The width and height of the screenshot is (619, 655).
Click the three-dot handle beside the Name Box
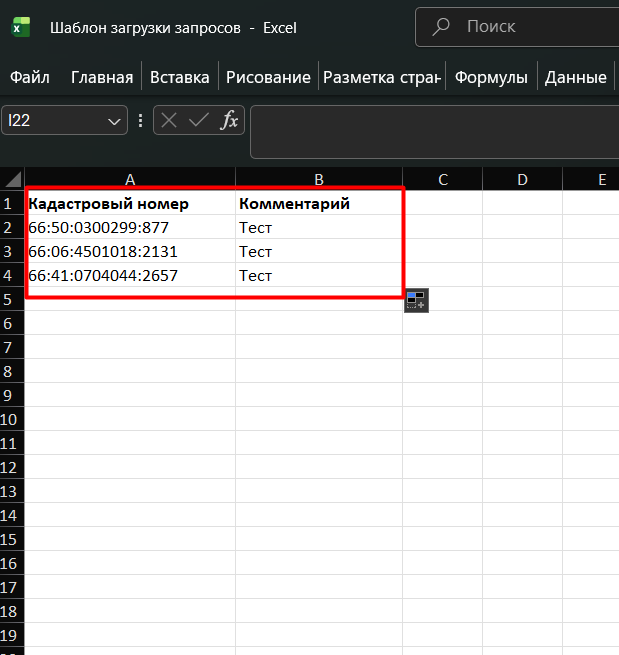140,120
